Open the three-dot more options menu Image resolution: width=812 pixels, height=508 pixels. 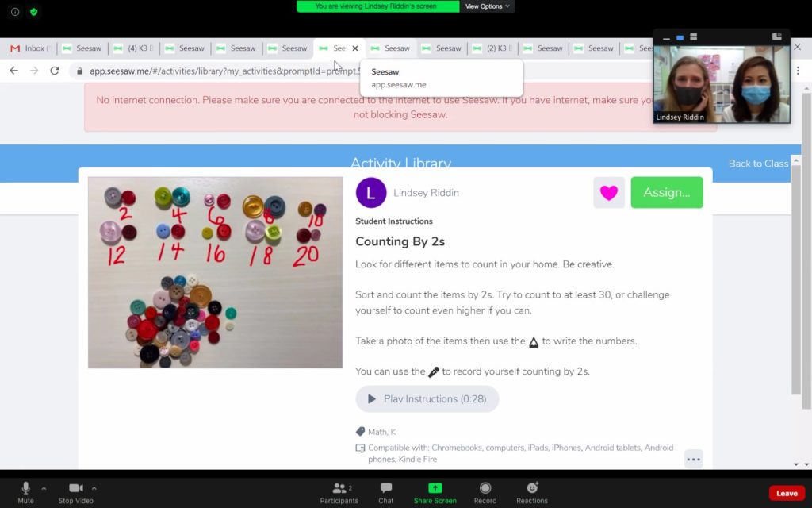pyautogui.click(x=693, y=459)
